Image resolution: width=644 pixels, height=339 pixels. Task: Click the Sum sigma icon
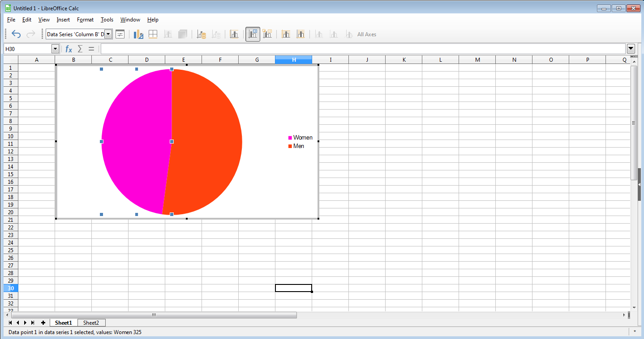point(80,49)
